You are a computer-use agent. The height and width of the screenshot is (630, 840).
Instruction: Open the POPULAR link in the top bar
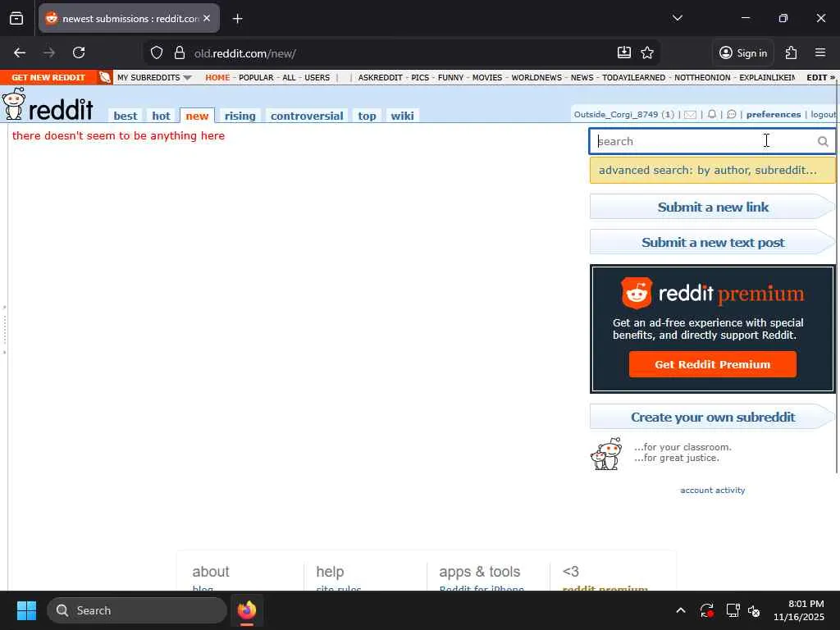(x=256, y=78)
